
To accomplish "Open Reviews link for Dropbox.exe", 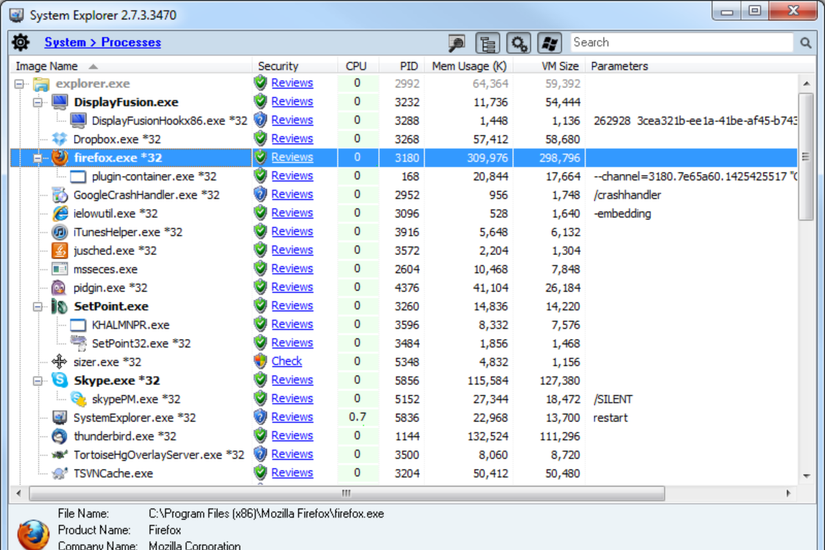I will click(292, 139).
